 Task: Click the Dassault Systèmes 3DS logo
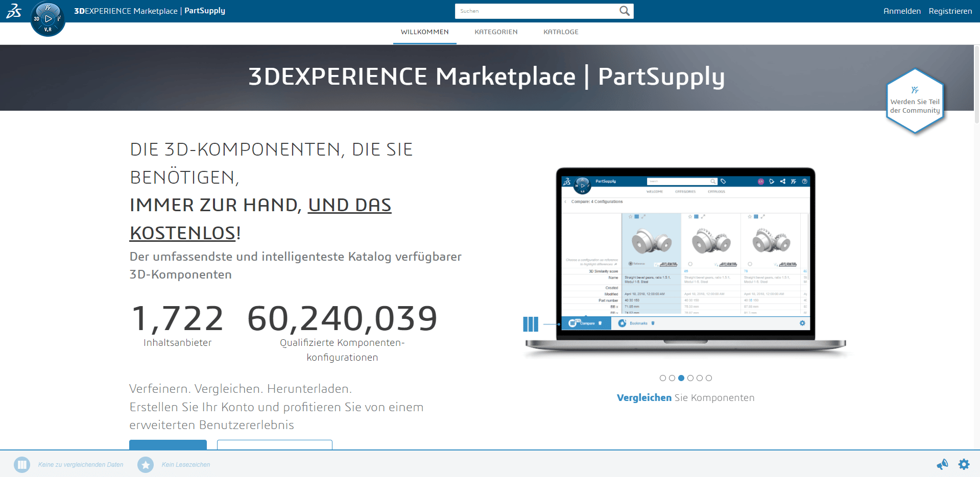coord(14,11)
